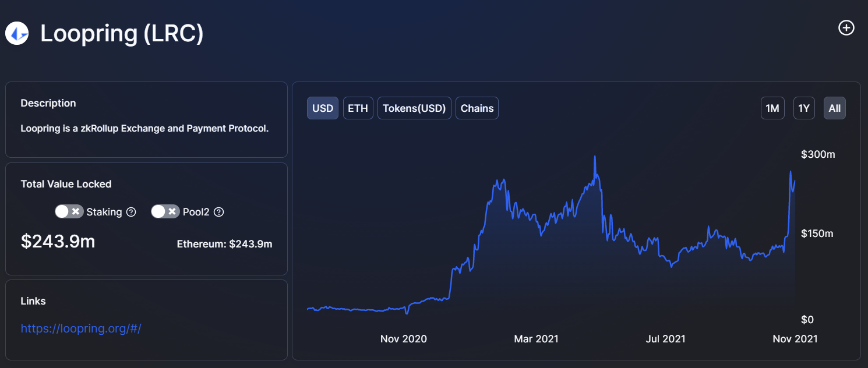Screen dimensions: 868x368
Task: Switch the chart to ETH
Action: pyautogui.click(x=358, y=108)
